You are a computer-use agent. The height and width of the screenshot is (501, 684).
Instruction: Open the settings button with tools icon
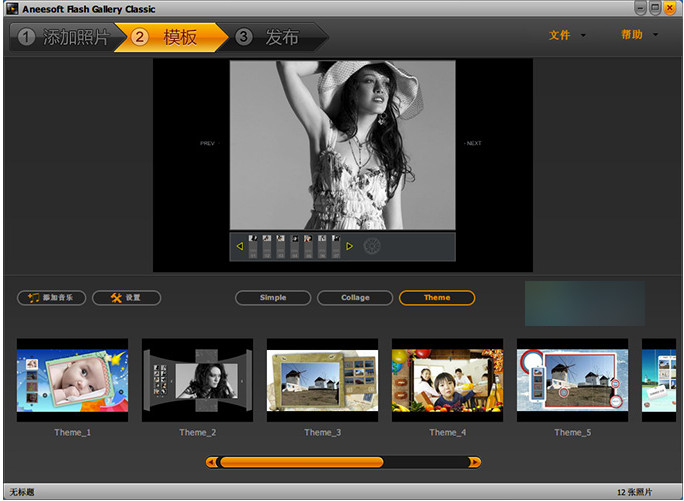point(126,297)
